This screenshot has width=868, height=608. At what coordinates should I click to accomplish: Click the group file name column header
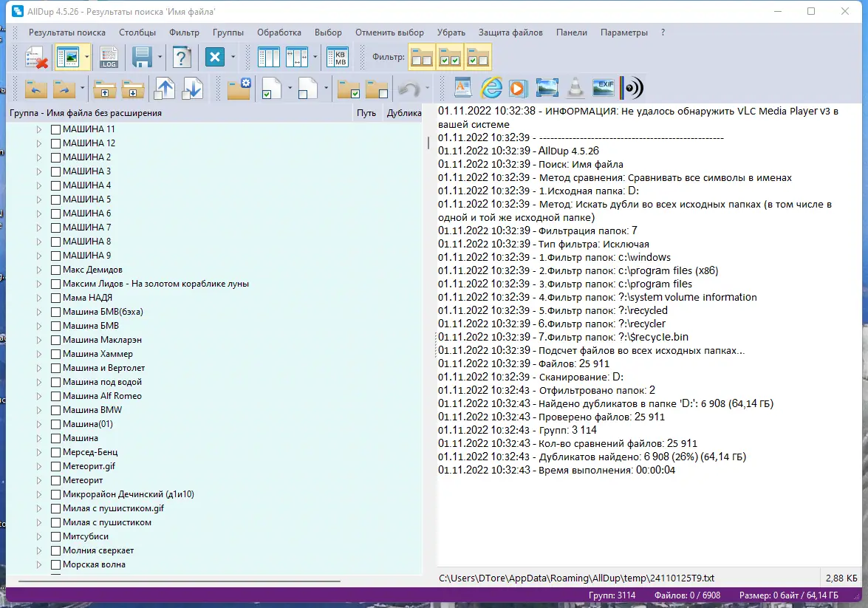pyautogui.click(x=180, y=113)
